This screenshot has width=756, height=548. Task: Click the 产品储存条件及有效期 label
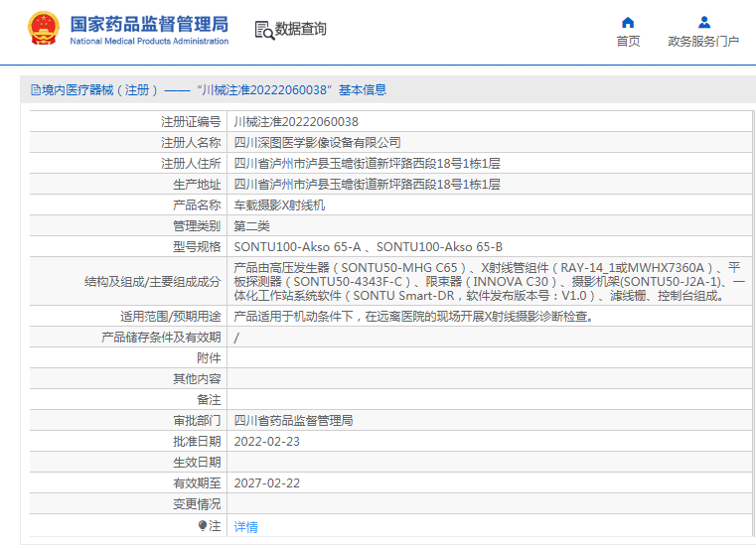coord(161,338)
